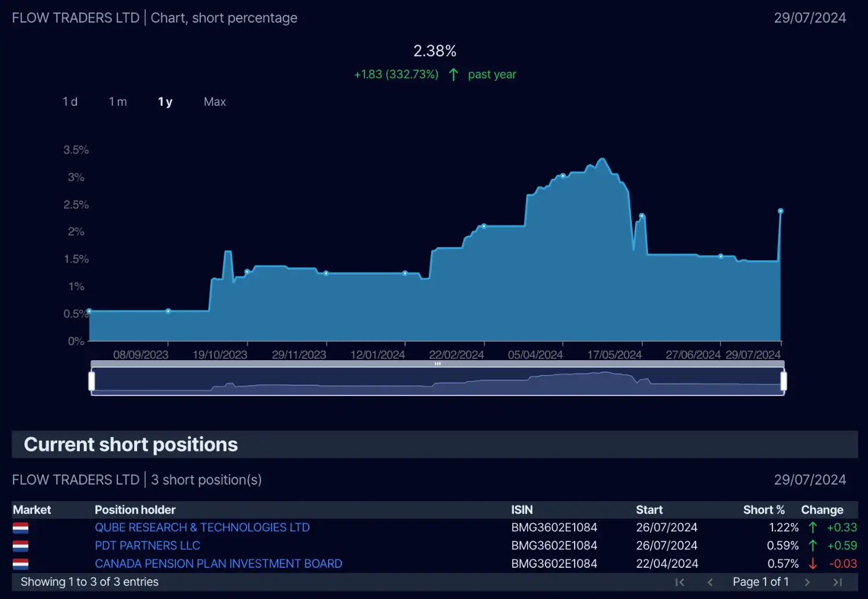Click the 0.57% short value

[x=784, y=563]
